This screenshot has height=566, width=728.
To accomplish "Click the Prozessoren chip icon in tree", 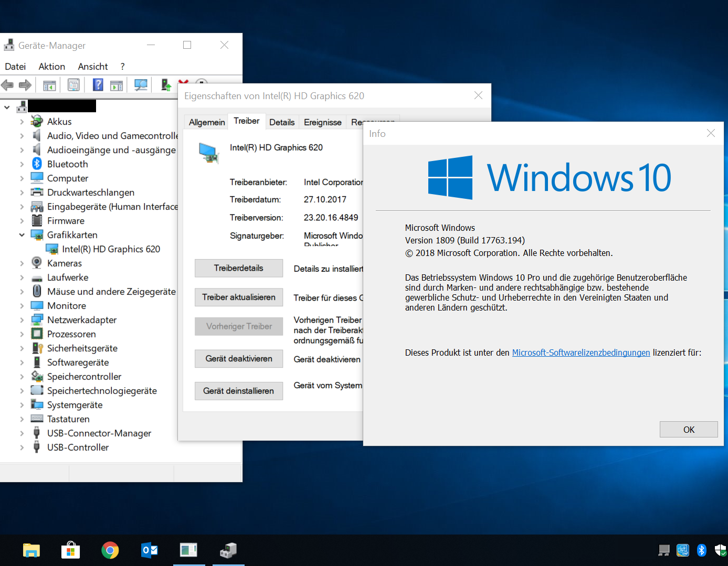I will 37,334.
